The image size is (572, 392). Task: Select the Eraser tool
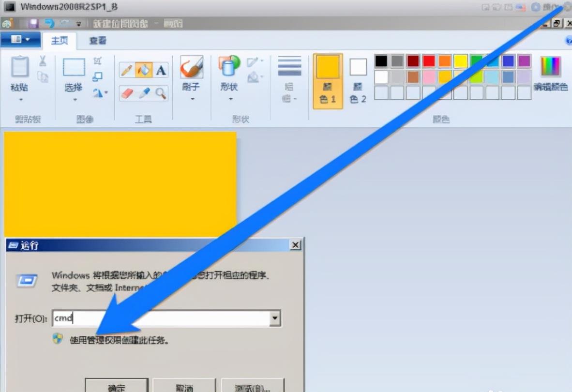coord(127,93)
